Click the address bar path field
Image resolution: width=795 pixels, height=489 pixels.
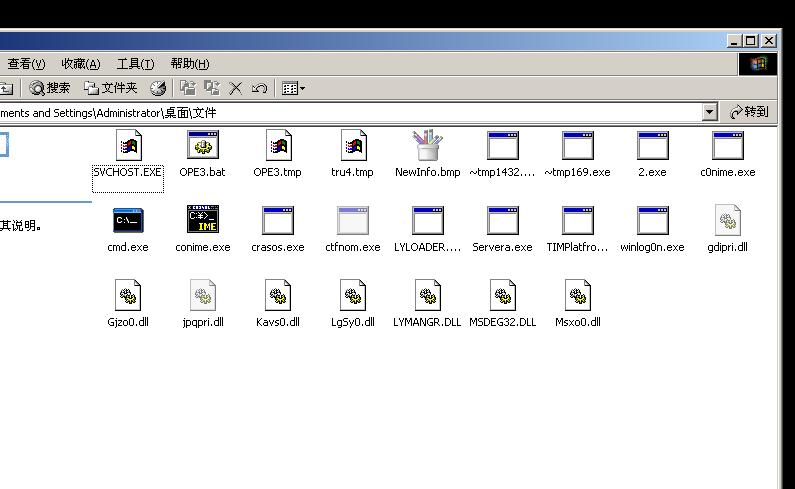[350, 112]
